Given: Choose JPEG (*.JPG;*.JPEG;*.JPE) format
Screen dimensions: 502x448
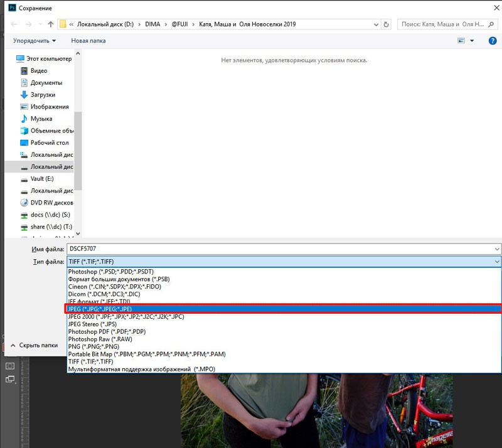Looking at the screenshot, I should [284, 309].
